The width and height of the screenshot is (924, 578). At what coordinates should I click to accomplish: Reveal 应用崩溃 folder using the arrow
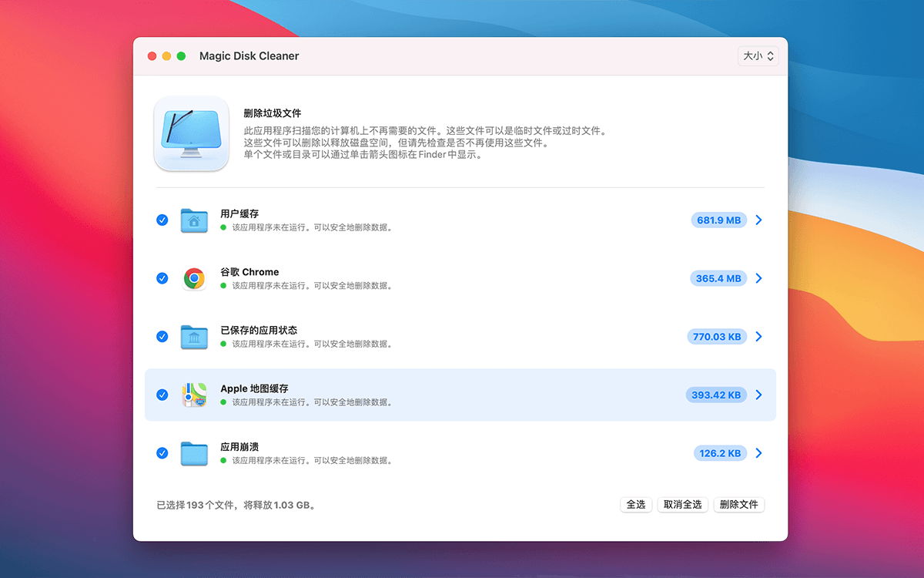[x=758, y=453]
